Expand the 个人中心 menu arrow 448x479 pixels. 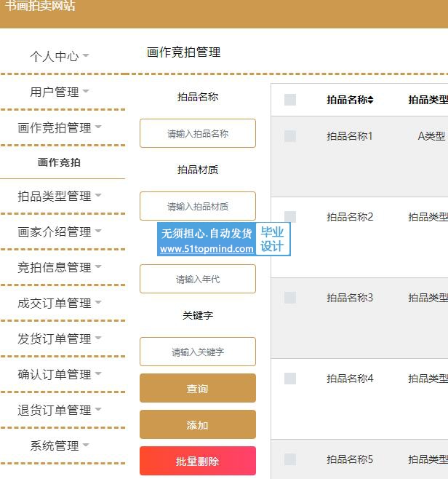click(x=86, y=55)
